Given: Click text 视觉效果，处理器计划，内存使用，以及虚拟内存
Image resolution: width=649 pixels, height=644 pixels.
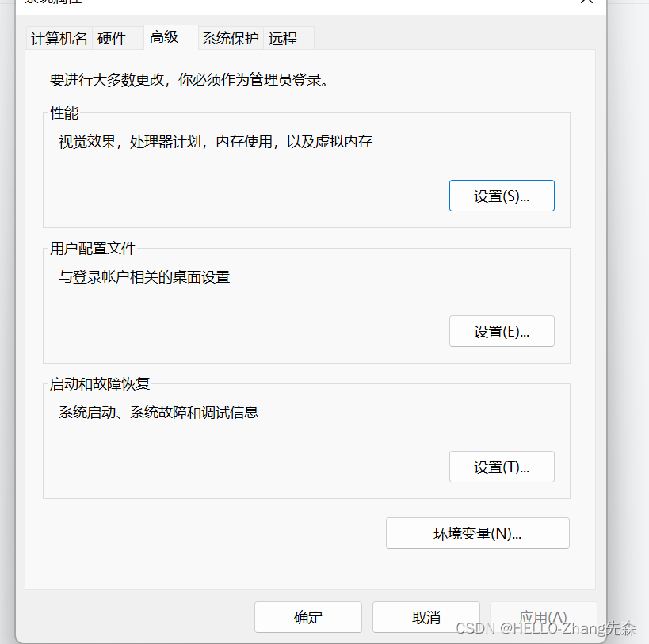Looking at the screenshot, I should click(x=216, y=142).
